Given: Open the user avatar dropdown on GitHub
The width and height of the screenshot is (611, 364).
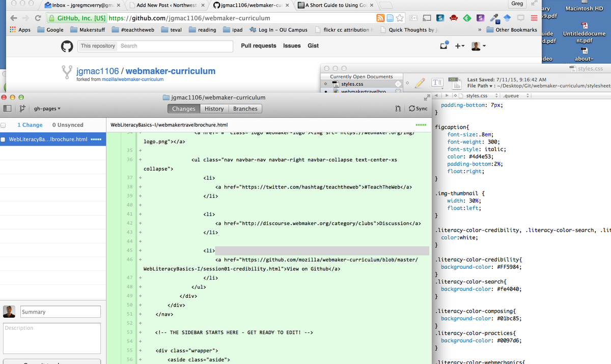Looking at the screenshot, I should (479, 46).
